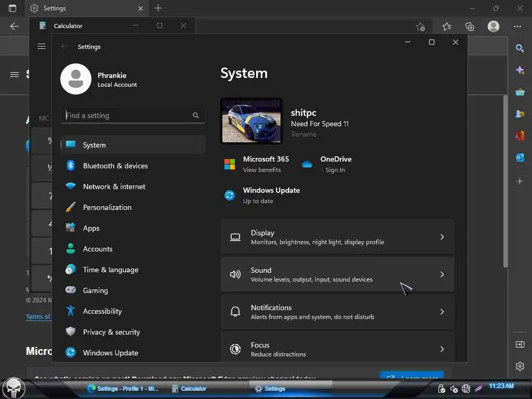Click the Edge page vertical scrollbar
532x399 pixels.
(x=505, y=181)
